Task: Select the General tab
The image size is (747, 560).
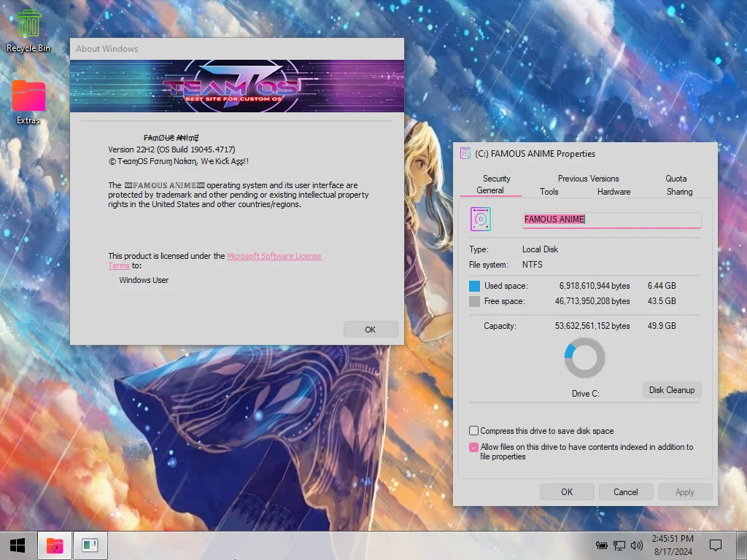Action: [x=490, y=190]
